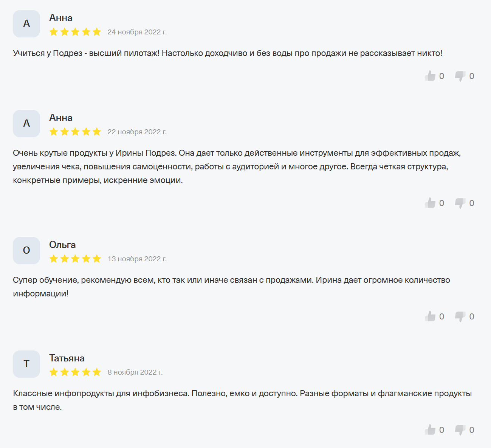
Task: Thumbs up Татьяна's review
Action: coord(430,430)
